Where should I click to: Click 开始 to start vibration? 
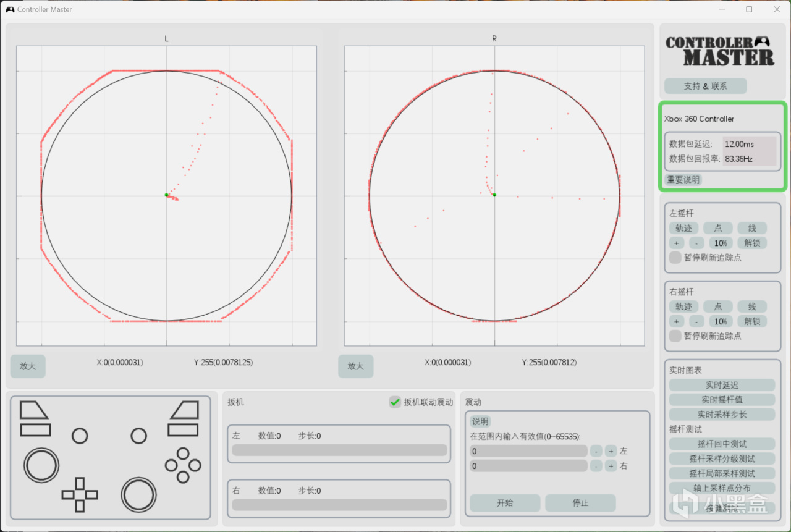[x=505, y=503]
